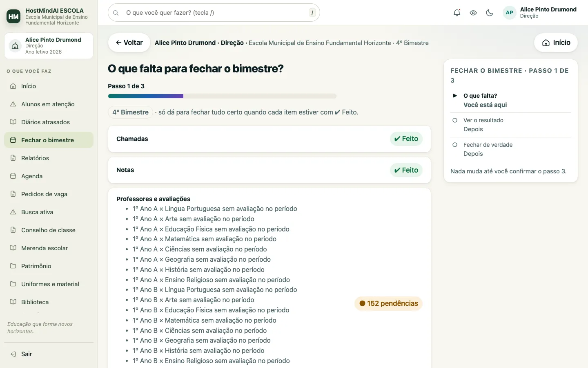
Task: Click '1º Ano A × Geografia' pending item
Action: pos(202,259)
